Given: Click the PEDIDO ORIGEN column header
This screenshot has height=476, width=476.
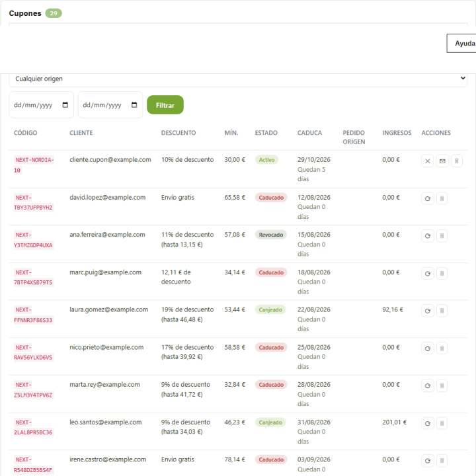Looking at the screenshot, I should 354,138.
